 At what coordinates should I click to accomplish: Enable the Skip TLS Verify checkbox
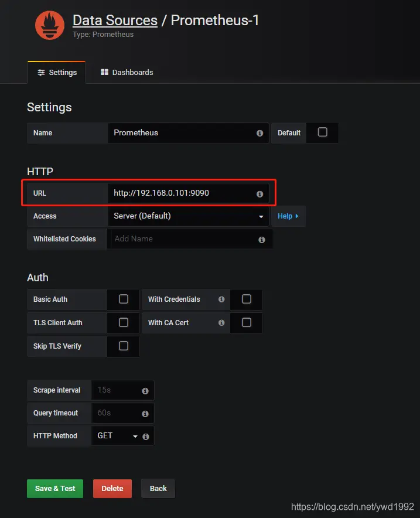click(124, 346)
